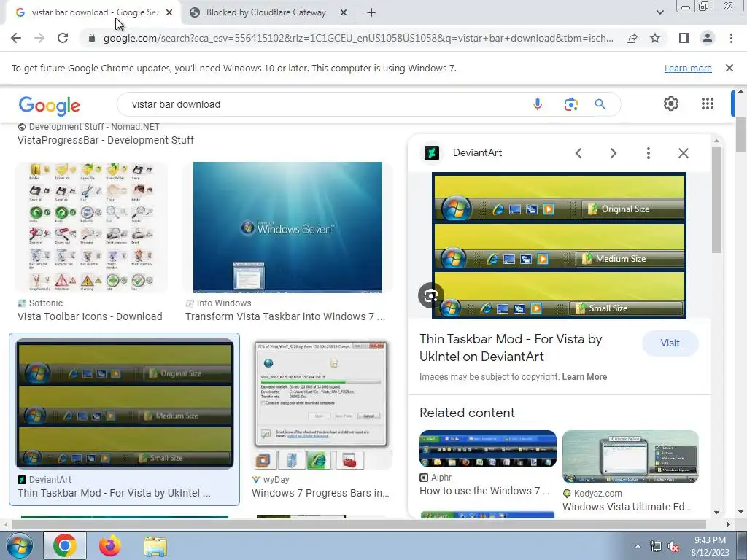Screen dimensions: 747x560
Task: Open the Learn more update link
Action: [x=688, y=68]
